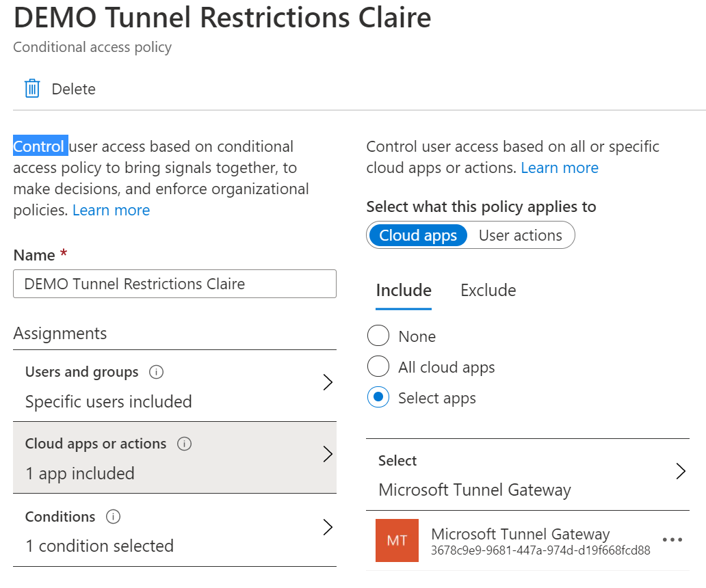
Task: Follow Learn more link about cloud apps
Action: coord(560,168)
